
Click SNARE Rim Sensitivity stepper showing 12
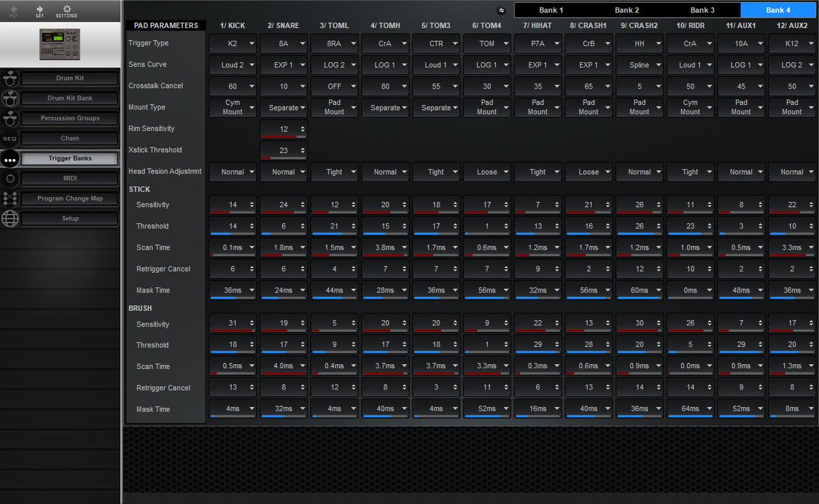284,129
